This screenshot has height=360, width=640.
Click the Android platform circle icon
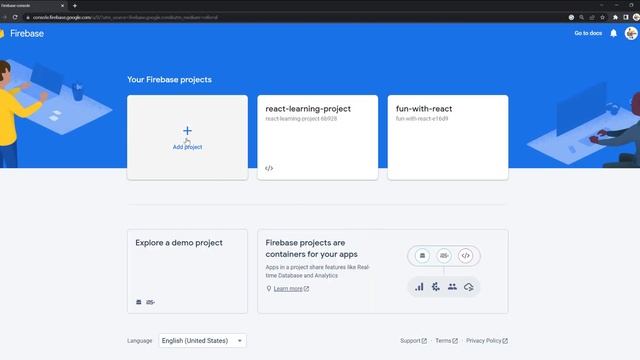tap(422, 256)
